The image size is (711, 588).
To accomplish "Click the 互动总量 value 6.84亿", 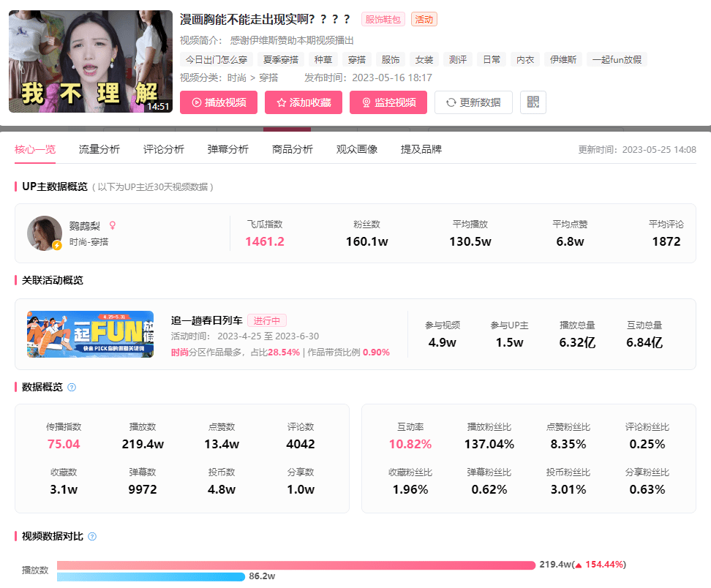I will coord(644,342).
